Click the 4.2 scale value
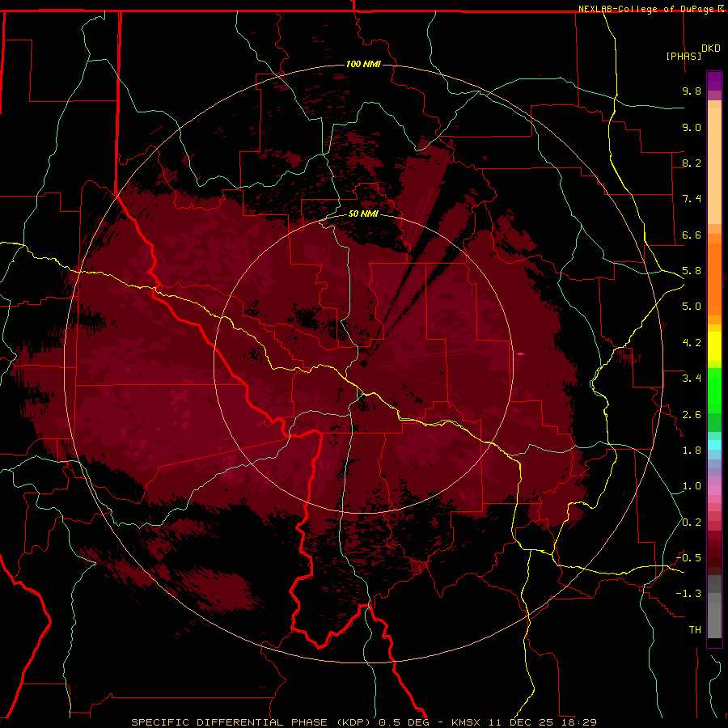The width and height of the screenshot is (728, 728). (x=692, y=343)
